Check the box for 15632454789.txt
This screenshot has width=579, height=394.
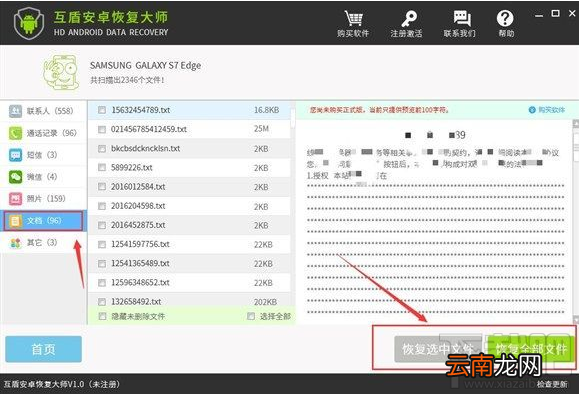(102, 110)
